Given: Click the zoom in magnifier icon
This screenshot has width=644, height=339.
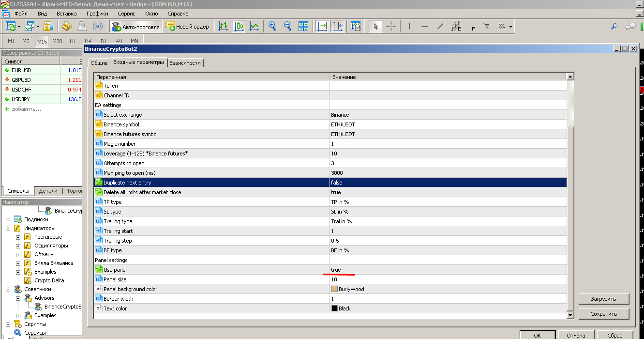Looking at the screenshot, I should (272, 27).
